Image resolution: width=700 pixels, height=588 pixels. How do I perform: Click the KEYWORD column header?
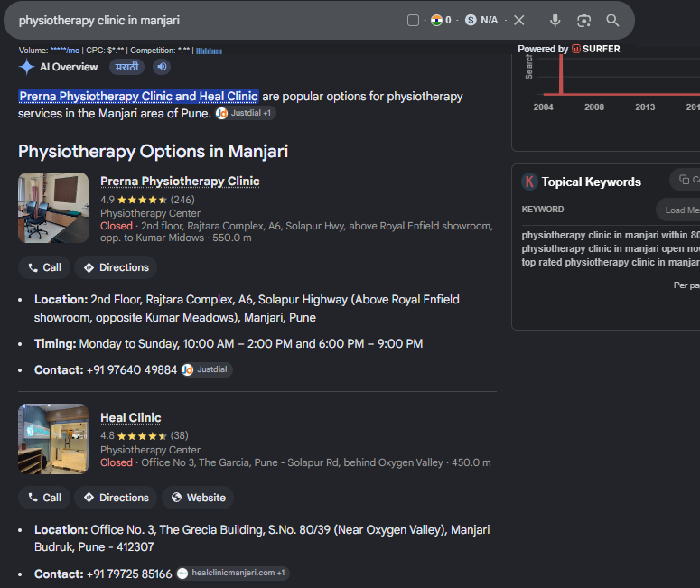(543, 210)
